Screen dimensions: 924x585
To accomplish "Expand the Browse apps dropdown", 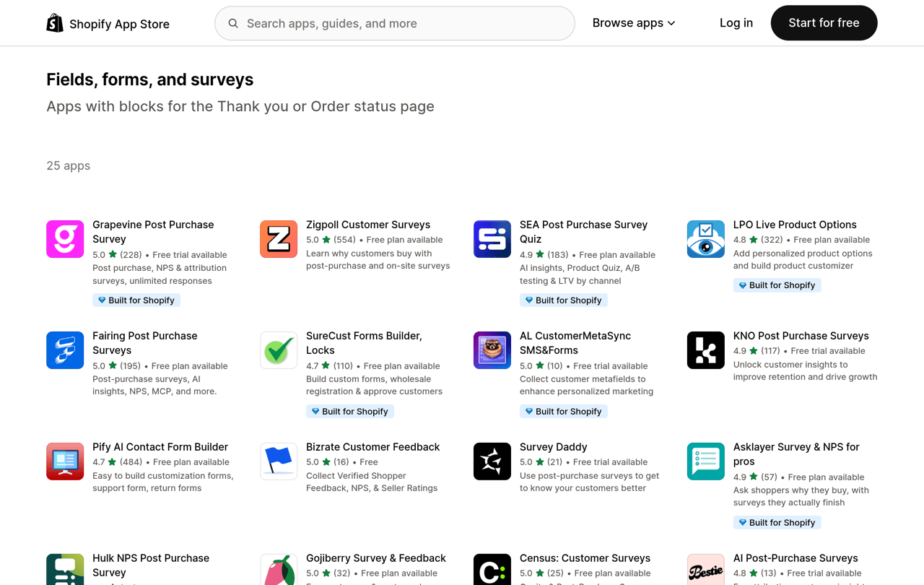I will coord(634,23).
